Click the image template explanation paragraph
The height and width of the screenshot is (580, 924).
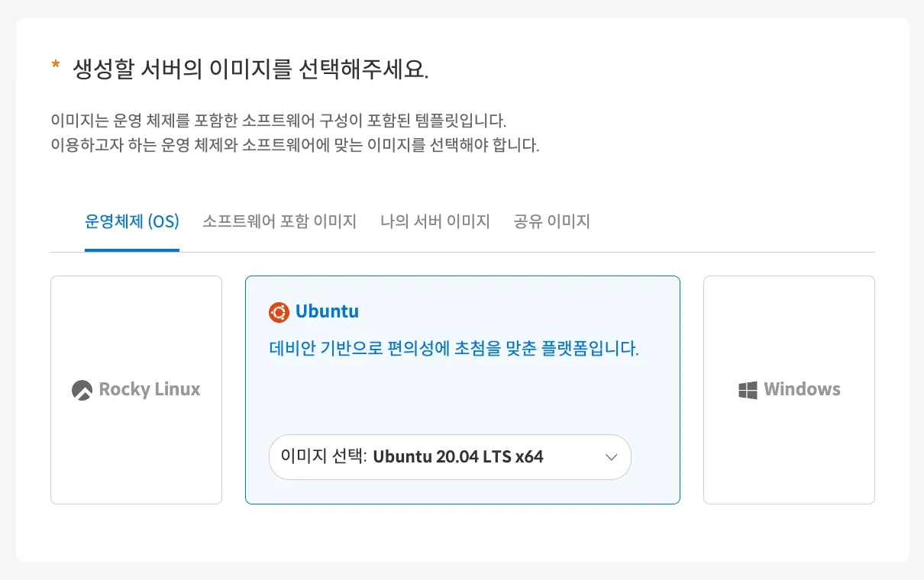click(295, 133)
